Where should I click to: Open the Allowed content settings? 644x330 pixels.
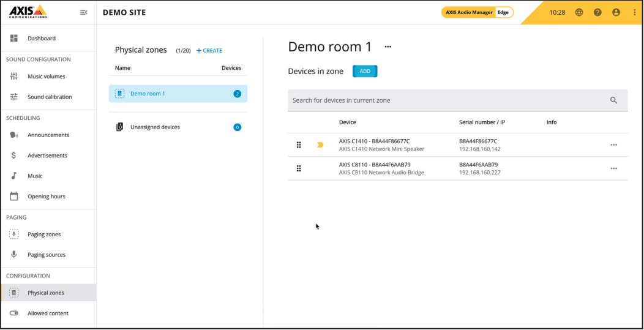[x=48, y=313]
